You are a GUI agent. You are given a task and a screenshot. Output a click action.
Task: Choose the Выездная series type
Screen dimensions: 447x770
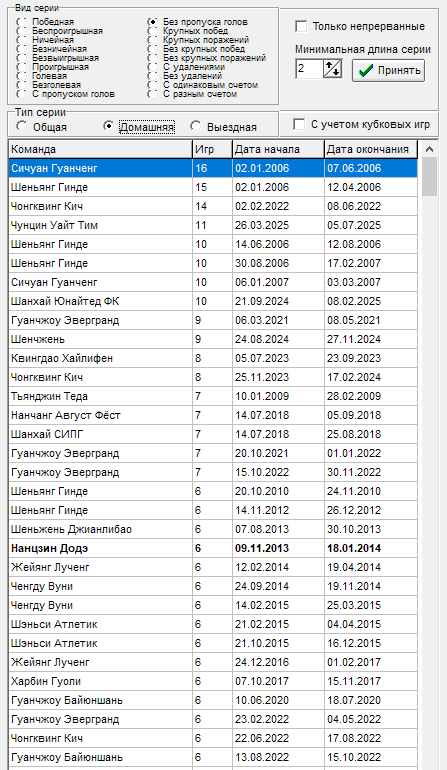point(196,127)
